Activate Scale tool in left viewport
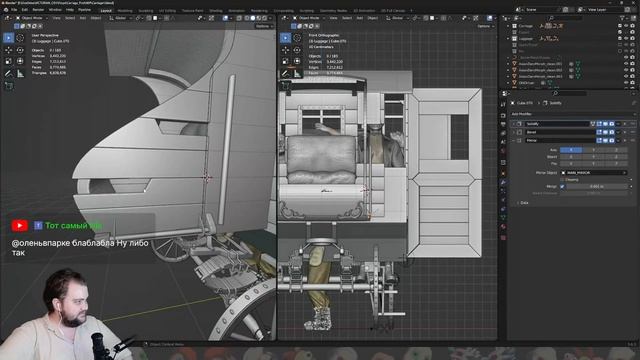Screen dimensions: 640x360 [9, 61]
